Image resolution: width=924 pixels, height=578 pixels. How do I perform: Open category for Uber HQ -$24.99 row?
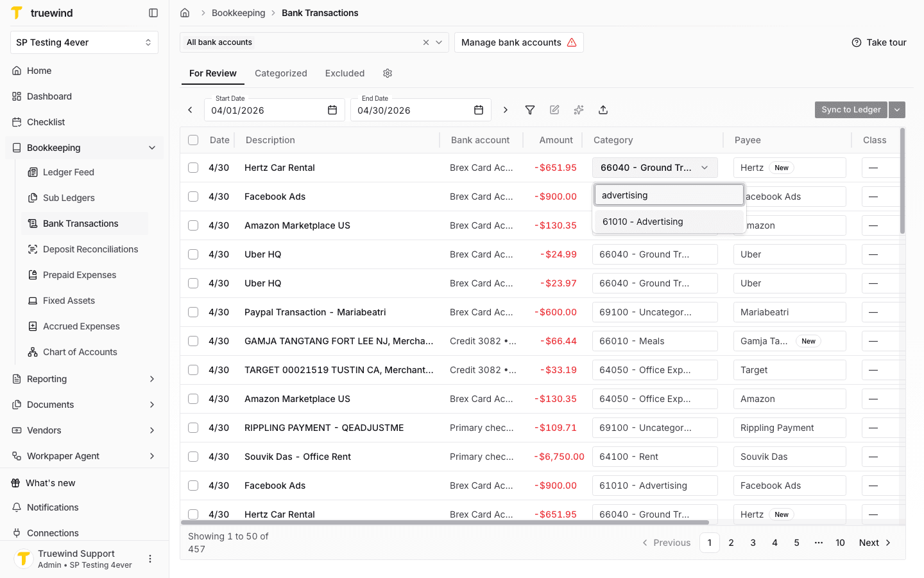pos(655,254)
